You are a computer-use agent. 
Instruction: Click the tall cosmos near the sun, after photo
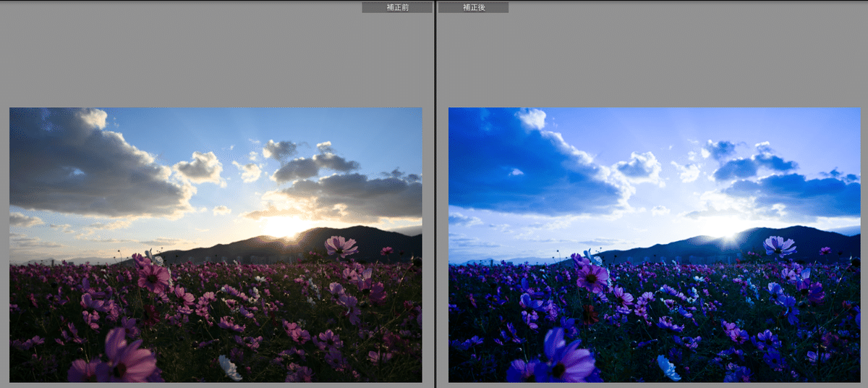click(779, 246)
